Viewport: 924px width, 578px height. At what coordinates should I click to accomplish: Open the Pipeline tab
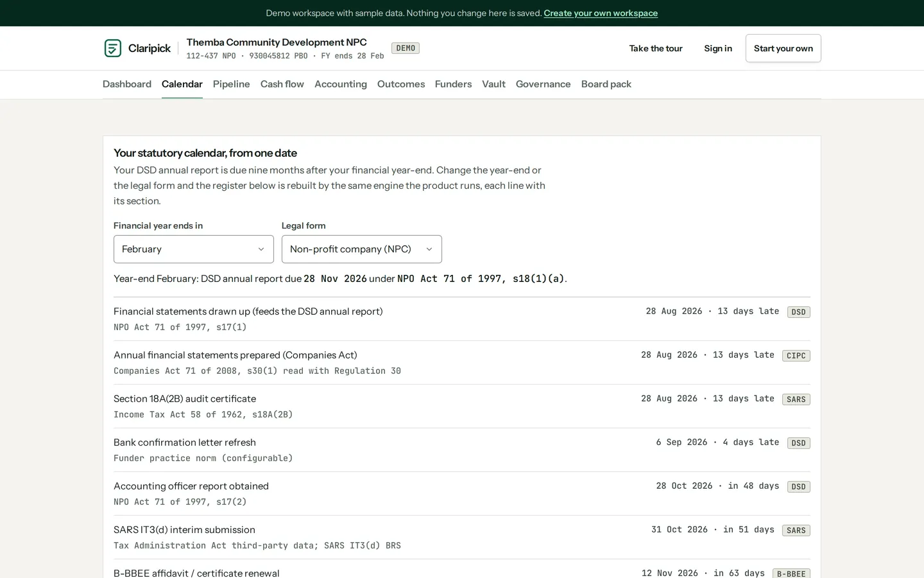click(x=232, y=84)
